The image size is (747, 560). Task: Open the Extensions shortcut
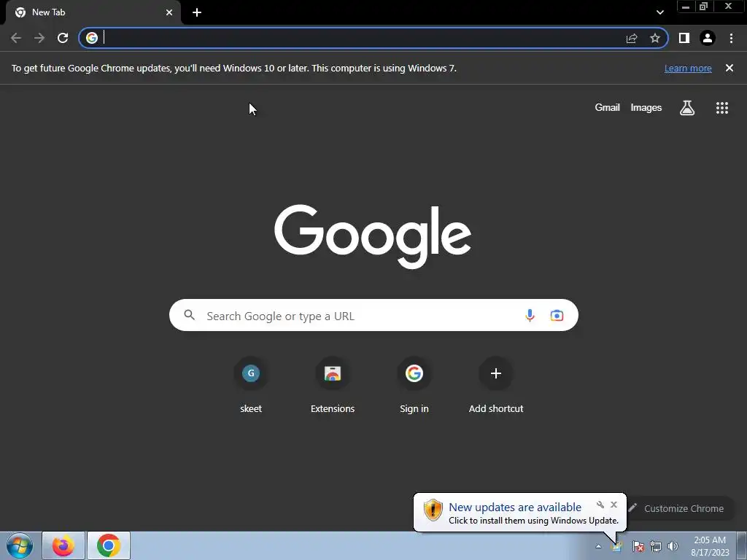pos(333,386)
